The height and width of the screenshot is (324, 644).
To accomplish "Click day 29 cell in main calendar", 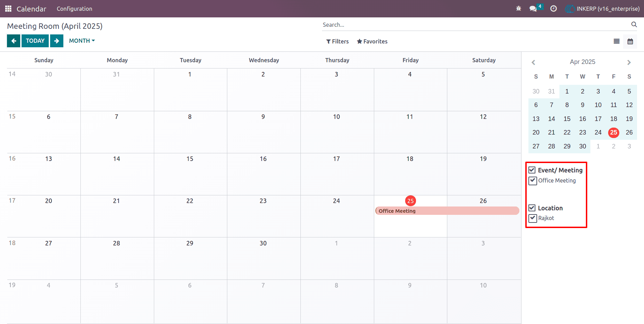I will coord(190,258).
